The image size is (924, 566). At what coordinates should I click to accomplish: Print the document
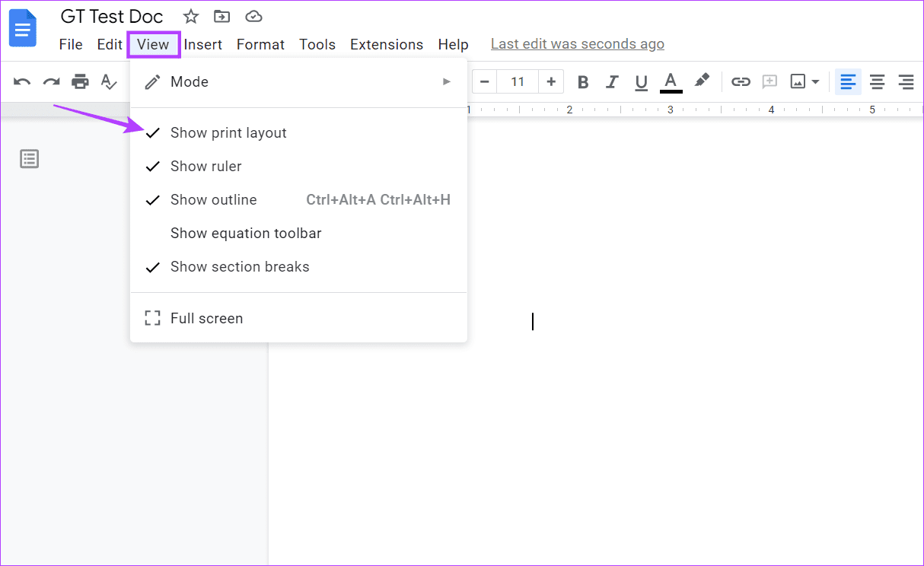(80, 81)
